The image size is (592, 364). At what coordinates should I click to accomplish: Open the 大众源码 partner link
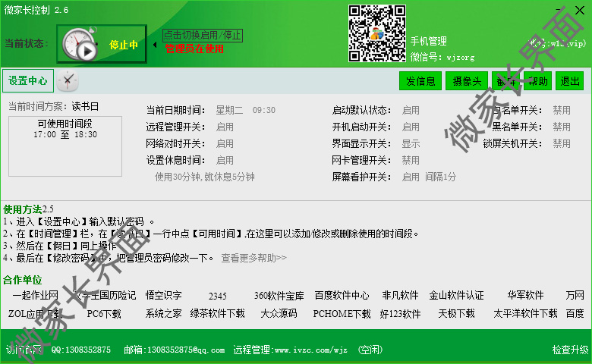[x=279, y=313]
